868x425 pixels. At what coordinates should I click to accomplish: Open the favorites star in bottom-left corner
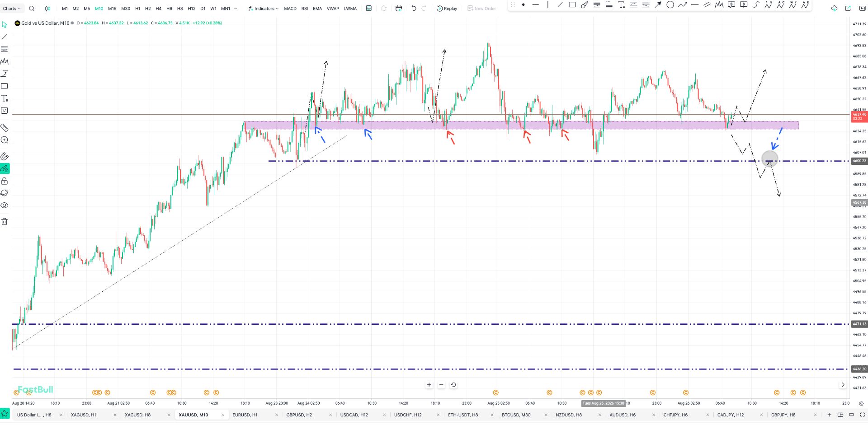5,414
